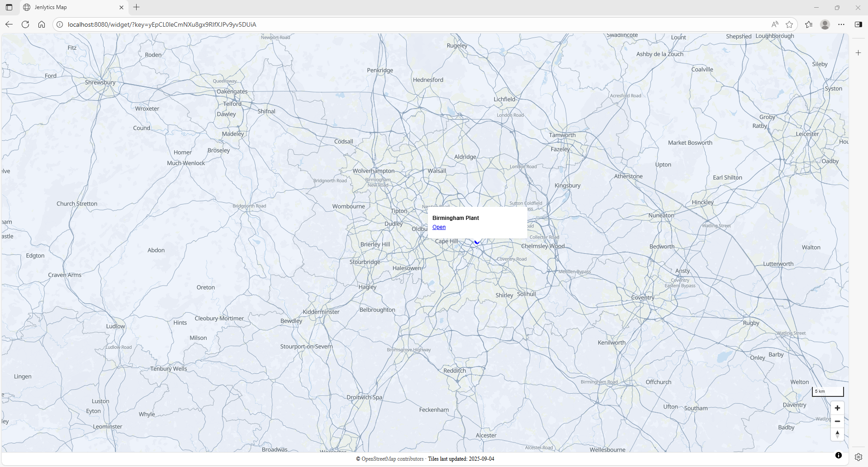
Task: Click the blue Birmingham Plant marker
Action: click(x=477, y=242)
